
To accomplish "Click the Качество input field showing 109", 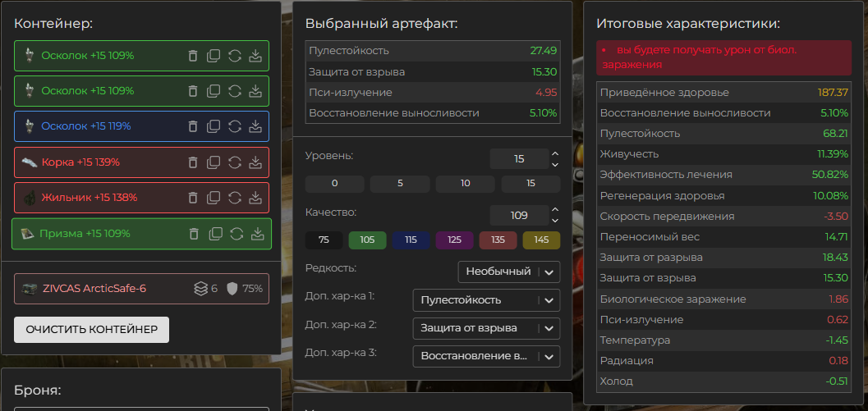I will pyautogui.click(x=519, y=216).
